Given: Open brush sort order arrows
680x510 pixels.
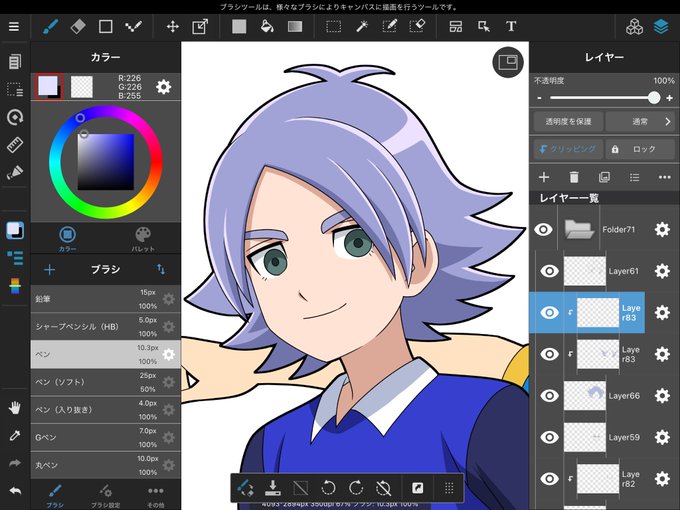Looking at the screenshot, I should [161, 269].
